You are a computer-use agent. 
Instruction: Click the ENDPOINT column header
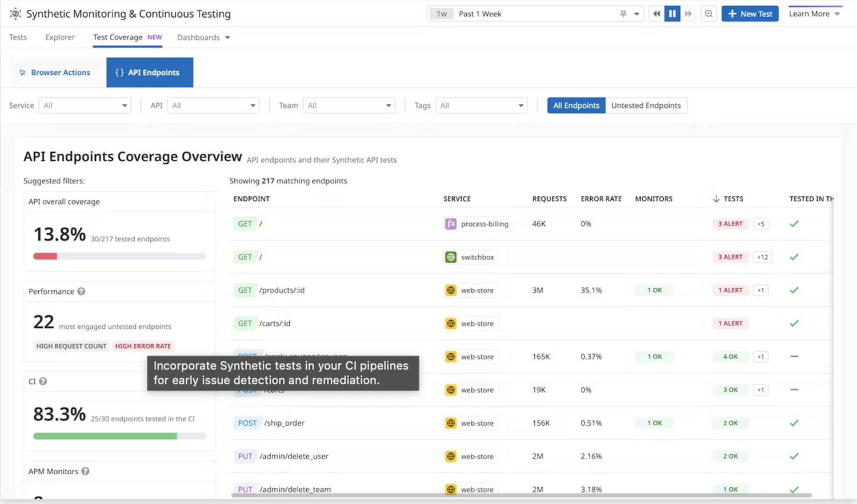tap(251, 199)
